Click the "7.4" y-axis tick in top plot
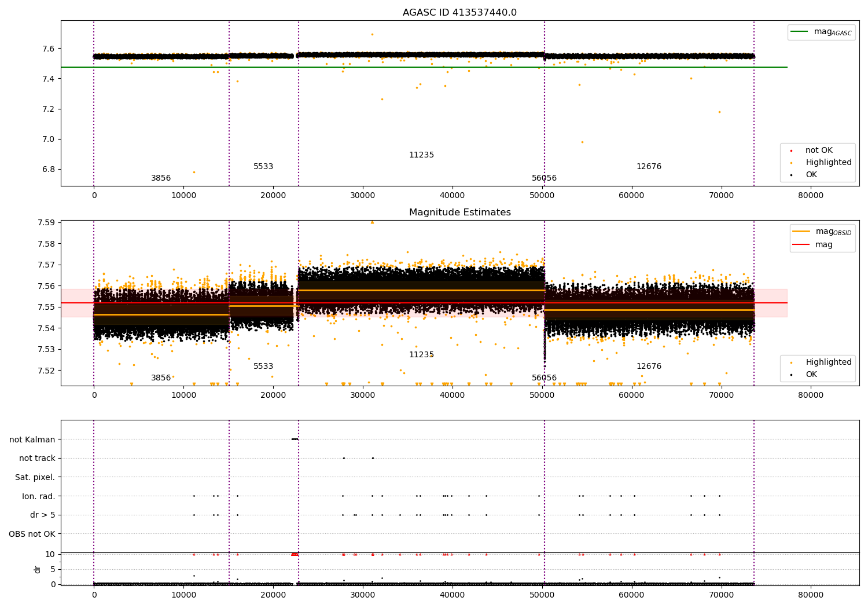This screenshot has height=608, width=868. tap(49, 79)
